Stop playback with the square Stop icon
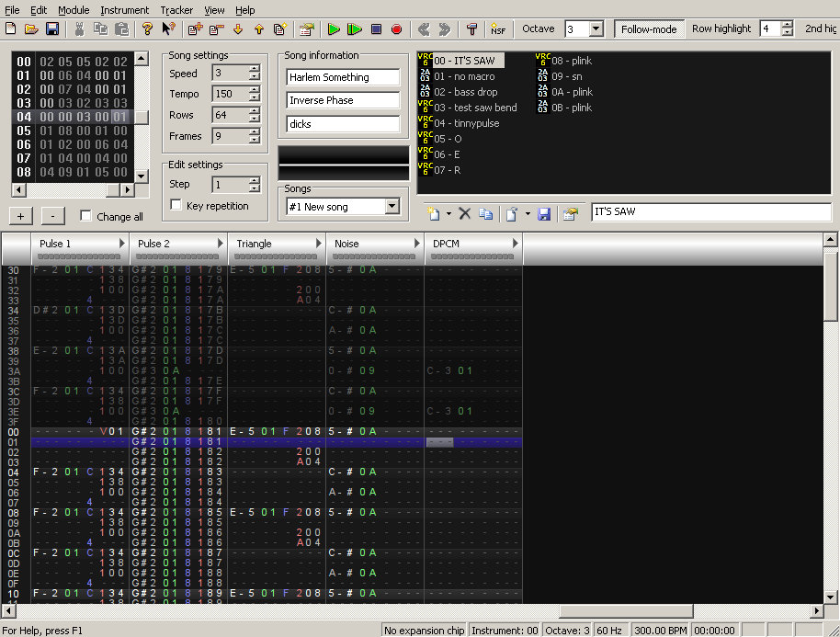Image resolution: width=840 pixels, height=637 pixels. click(376, 29)
